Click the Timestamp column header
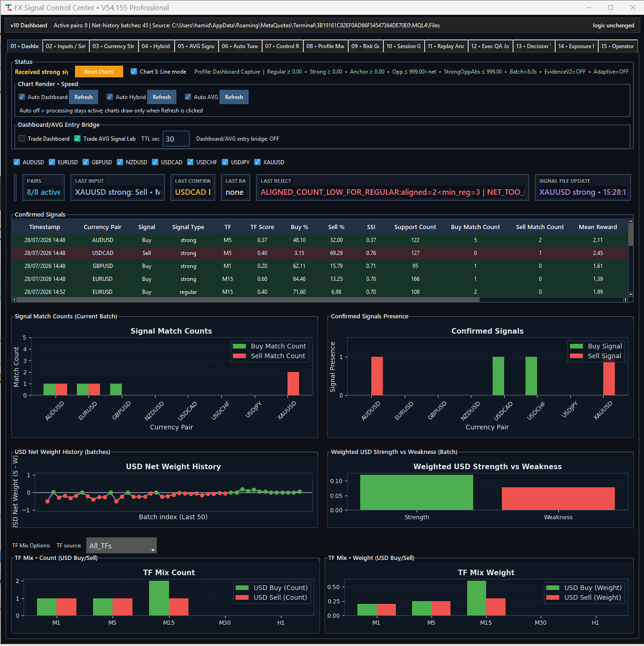 click(44, 227)
